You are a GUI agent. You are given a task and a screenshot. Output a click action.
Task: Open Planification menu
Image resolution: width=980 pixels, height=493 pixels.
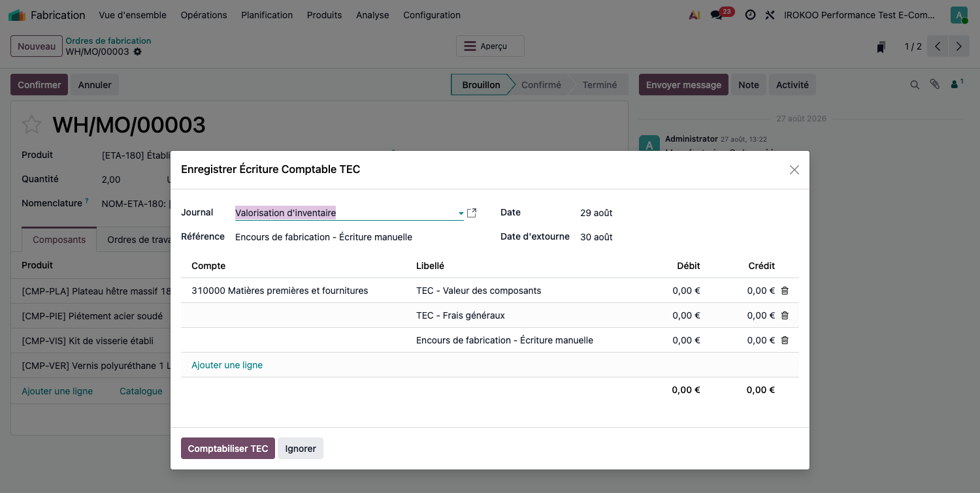pos(267,15)
